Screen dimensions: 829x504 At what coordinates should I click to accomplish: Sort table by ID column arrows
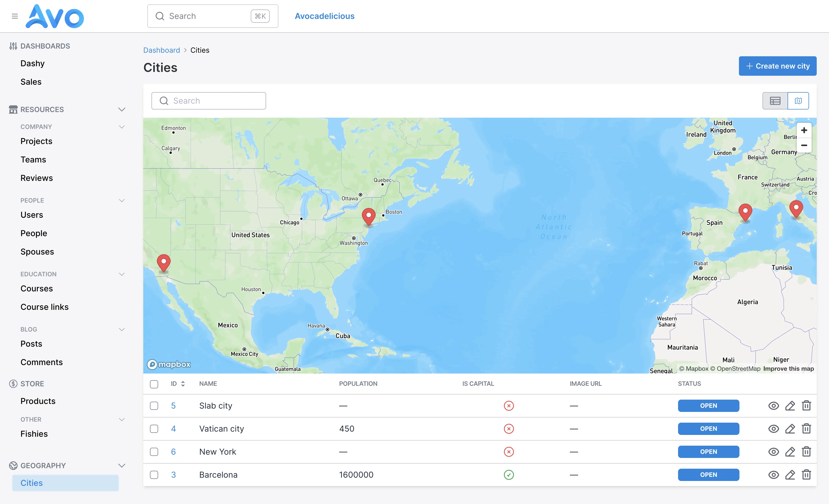pos(183,384)
